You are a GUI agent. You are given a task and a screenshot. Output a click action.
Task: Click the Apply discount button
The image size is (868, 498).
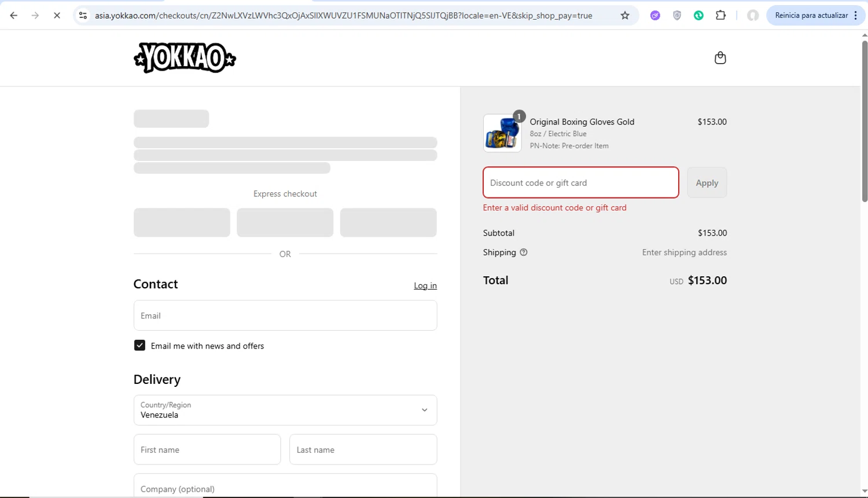[707, 182]
